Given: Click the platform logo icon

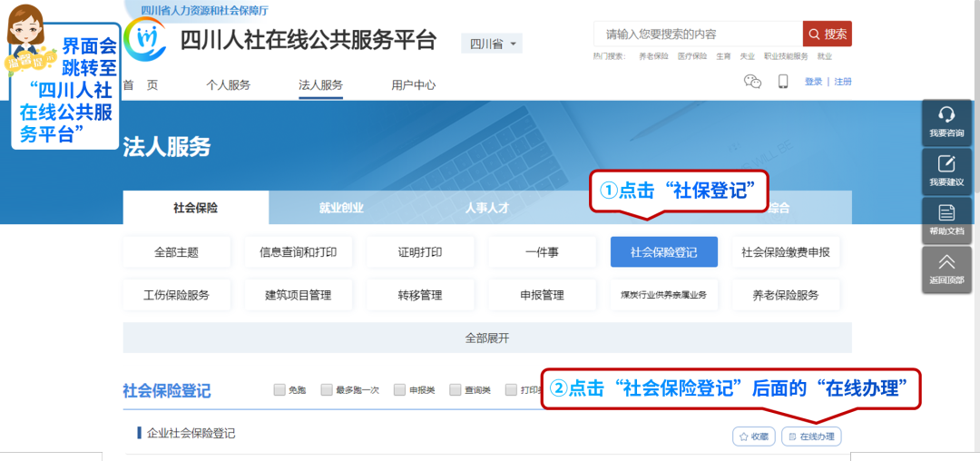Looking at the screenshot, I should click(145, 39).
